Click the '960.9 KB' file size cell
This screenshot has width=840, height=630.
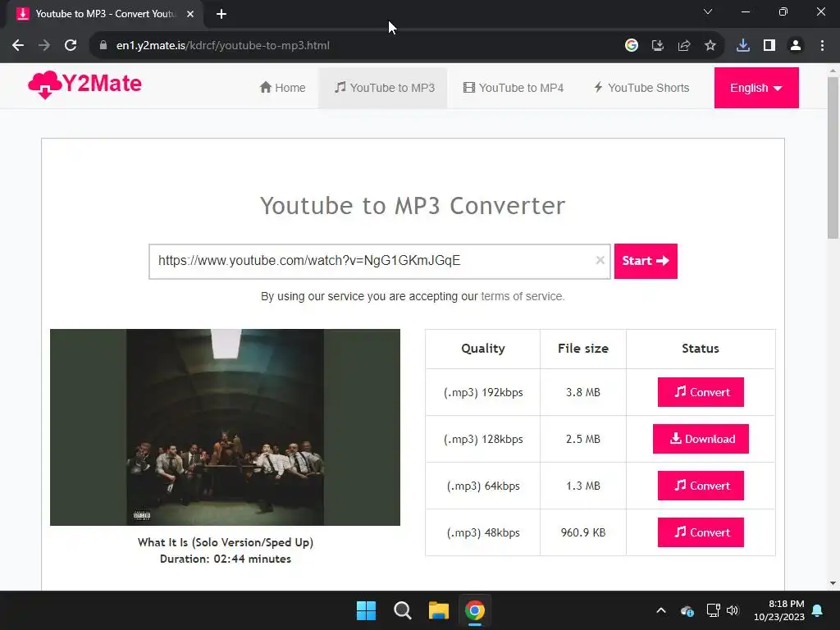pyautogui.click(x=583, y=532)
